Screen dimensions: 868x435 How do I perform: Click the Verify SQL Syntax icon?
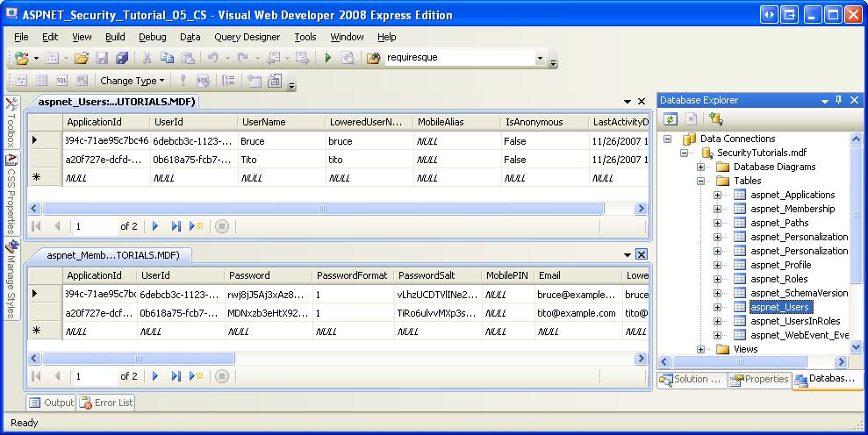[x=203, y=81]
